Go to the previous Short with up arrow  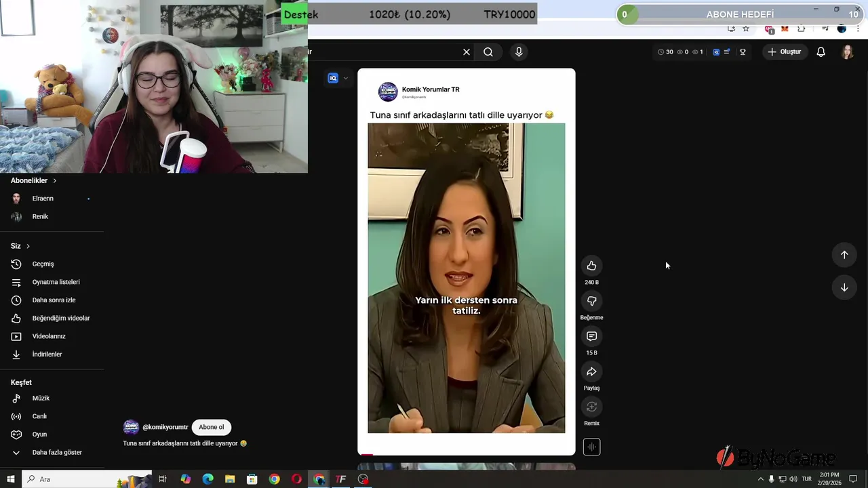pos(844,255)
